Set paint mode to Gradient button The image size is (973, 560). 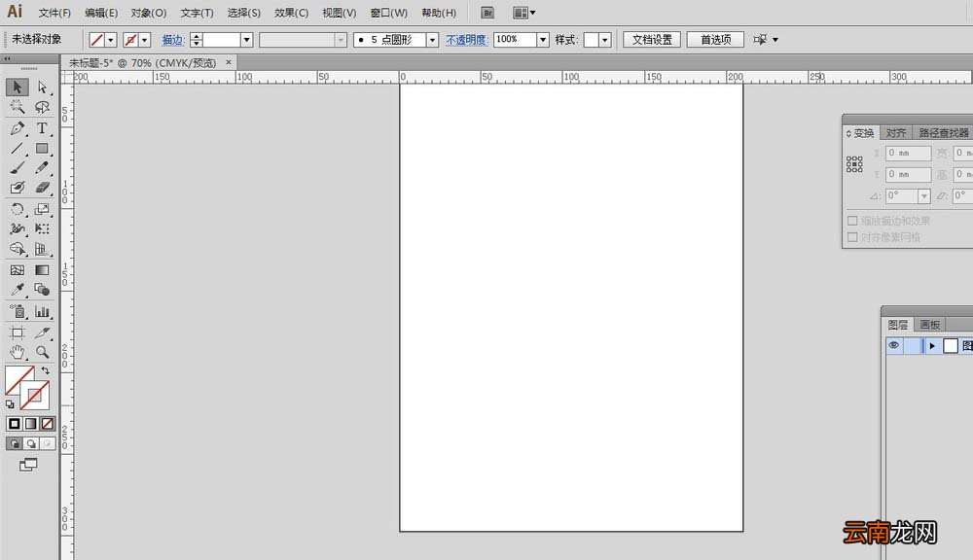pyautogui.click(x=31, y=424)
